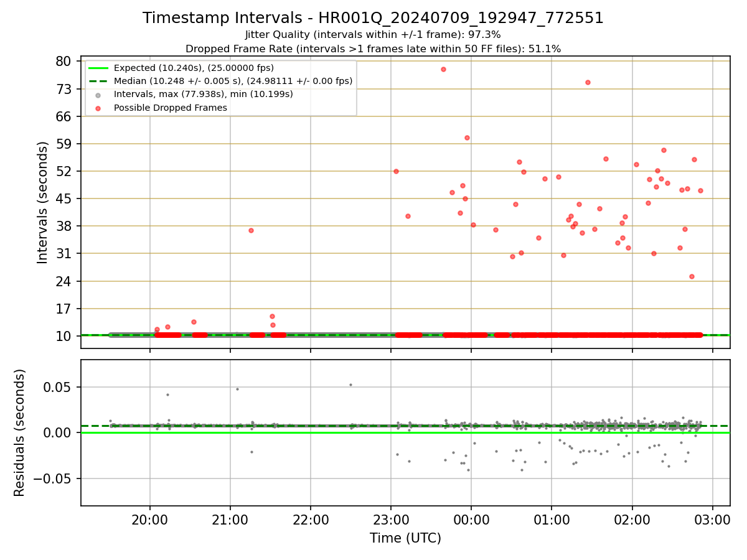Click the '73' interval axis tick label
The height and width of the screenshot is (560, 747).
click(x=63, y=89)
